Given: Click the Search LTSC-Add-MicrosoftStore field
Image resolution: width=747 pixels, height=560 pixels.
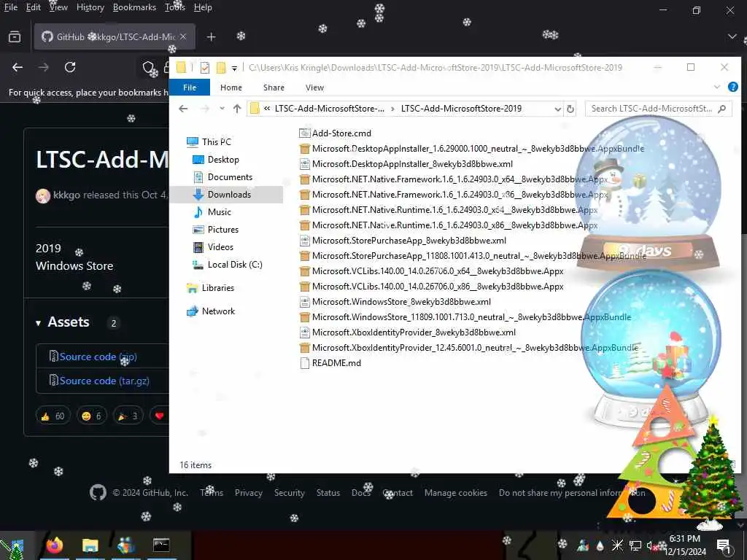Looking at the screenshot, I should 659,109.
